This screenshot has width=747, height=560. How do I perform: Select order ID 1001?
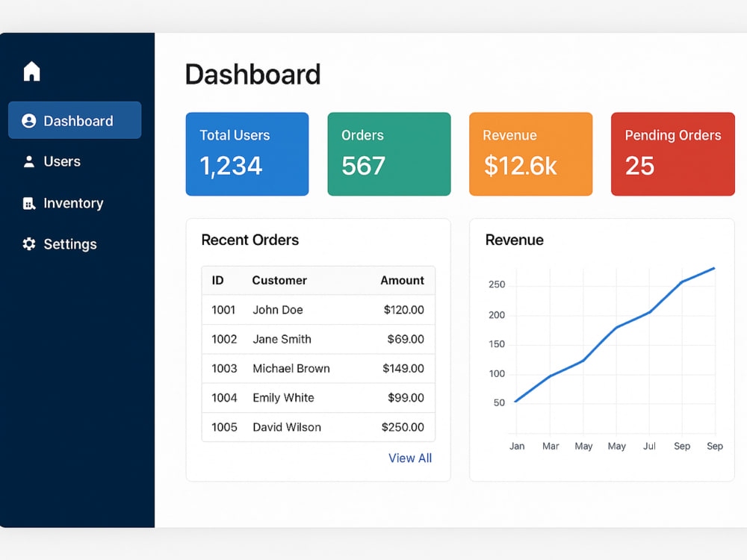click(223, 310)
